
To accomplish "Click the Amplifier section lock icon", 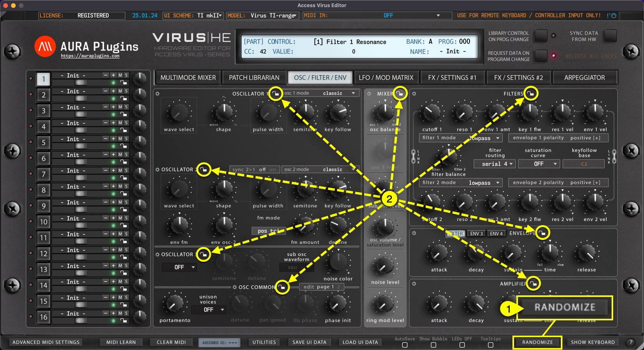I will (534, 284).
